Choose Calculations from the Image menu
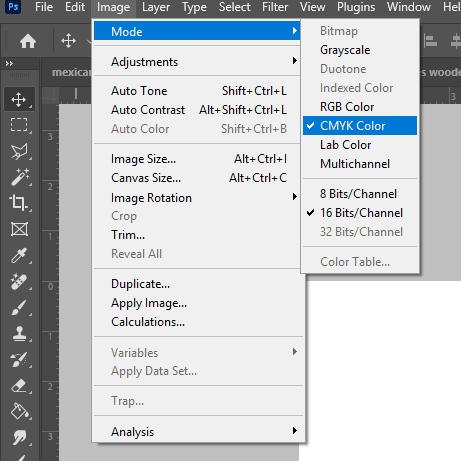Image resolution: width=461 pixels, height=461 pixels. click(197, 322)
